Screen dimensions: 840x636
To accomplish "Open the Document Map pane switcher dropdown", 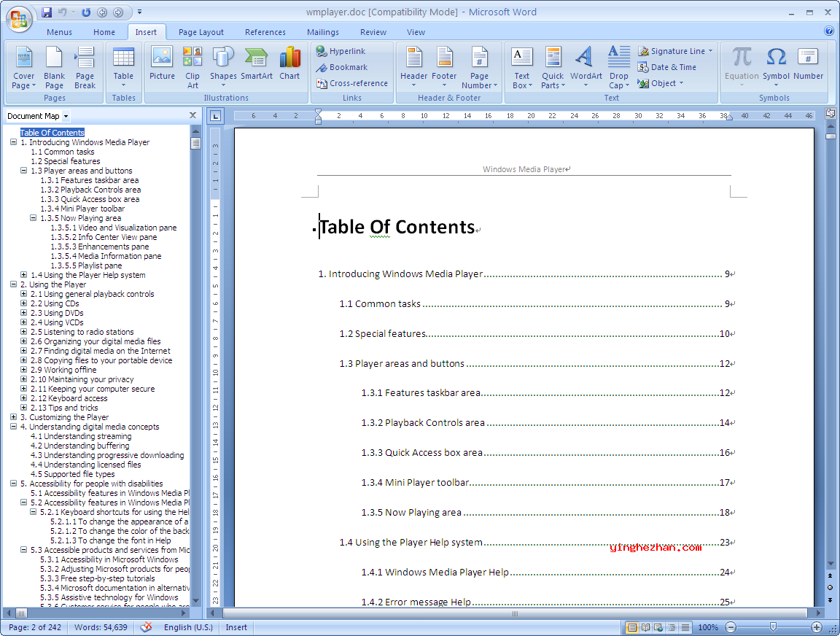I will point(66,116).
